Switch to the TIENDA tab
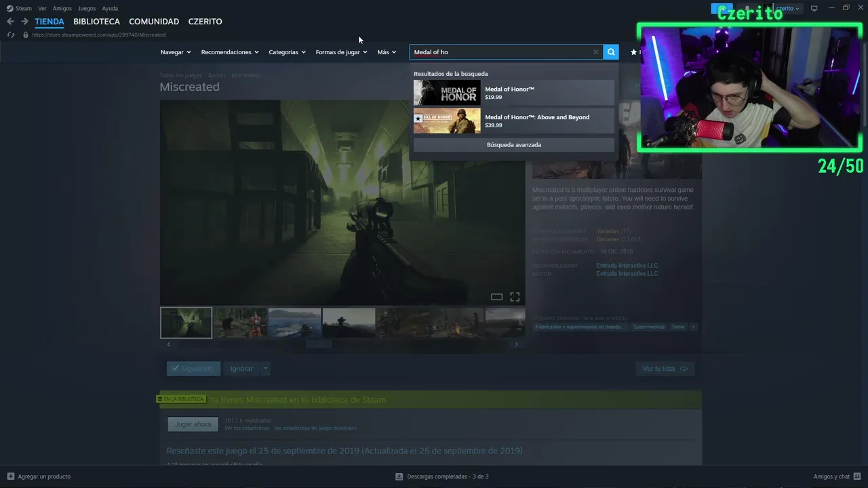 [50, 22]
